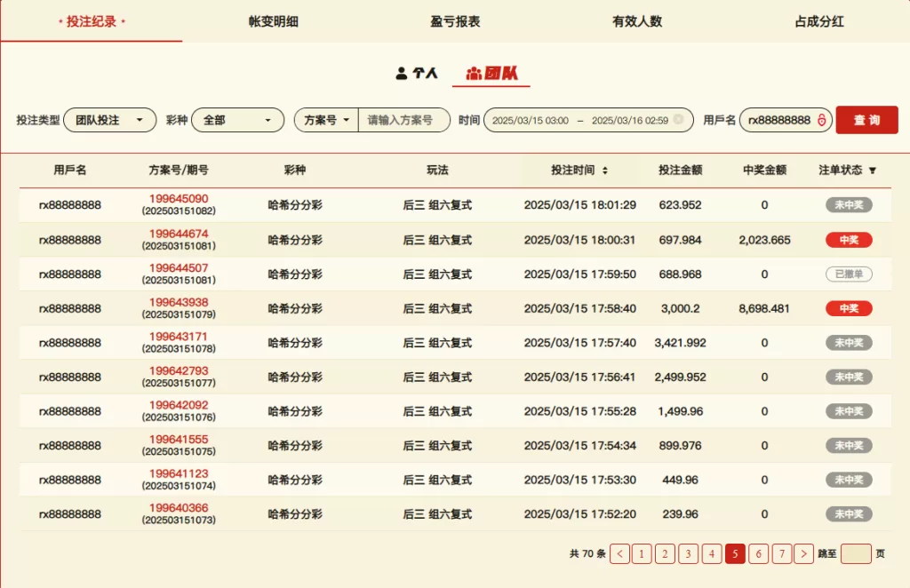Click the 投注金额 column header

click(680, 170)
